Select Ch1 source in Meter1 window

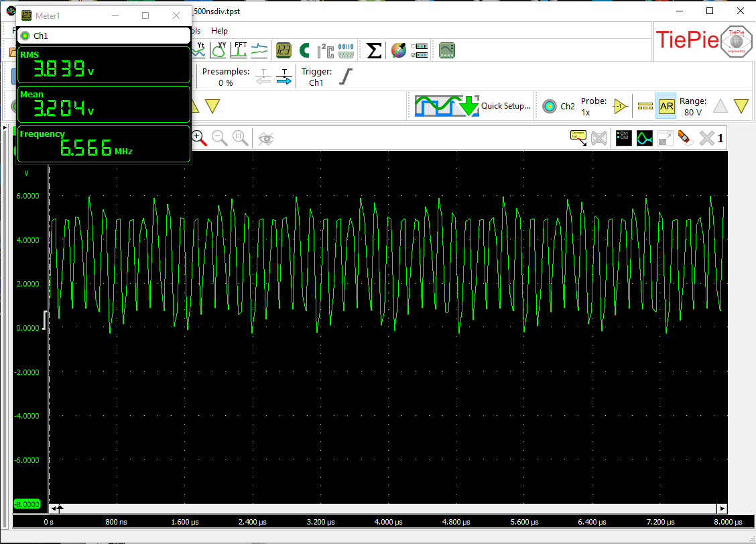coord(104,36)
